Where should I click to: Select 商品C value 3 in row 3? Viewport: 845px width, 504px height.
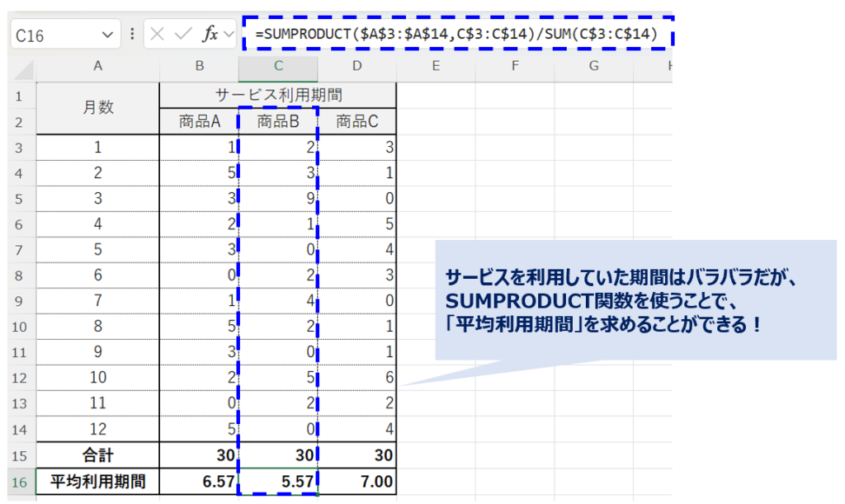(x=356, y=148)
